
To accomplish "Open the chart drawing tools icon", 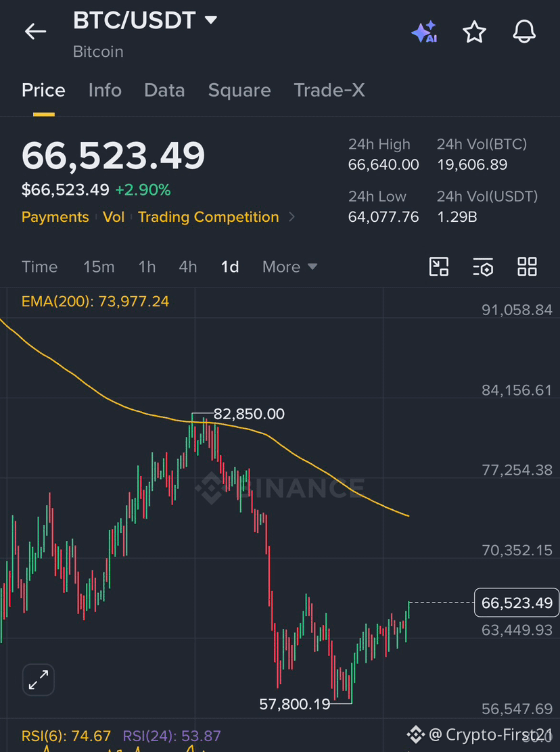I will pyautogui.click(x=439, y=266).
